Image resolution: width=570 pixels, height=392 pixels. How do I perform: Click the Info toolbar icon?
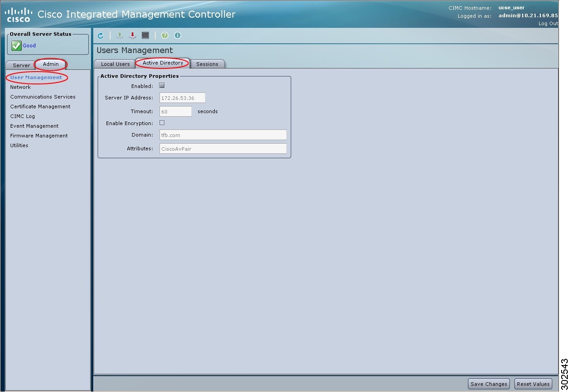177,35
